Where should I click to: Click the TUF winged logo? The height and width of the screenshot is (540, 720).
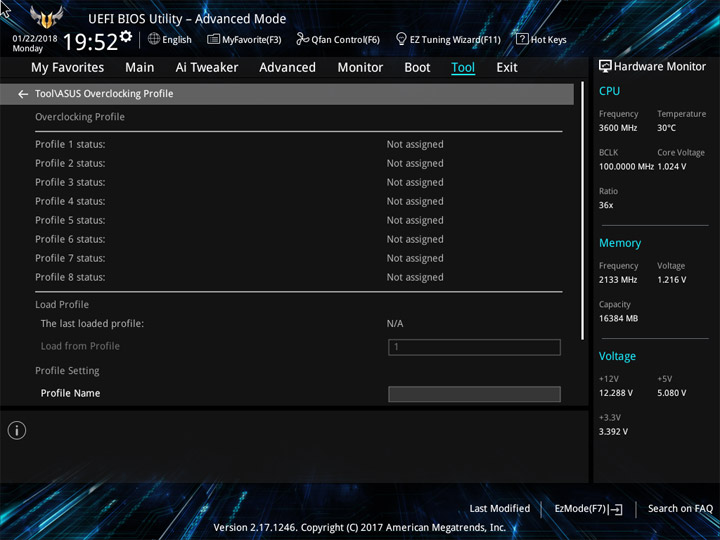tap(46, 17)
